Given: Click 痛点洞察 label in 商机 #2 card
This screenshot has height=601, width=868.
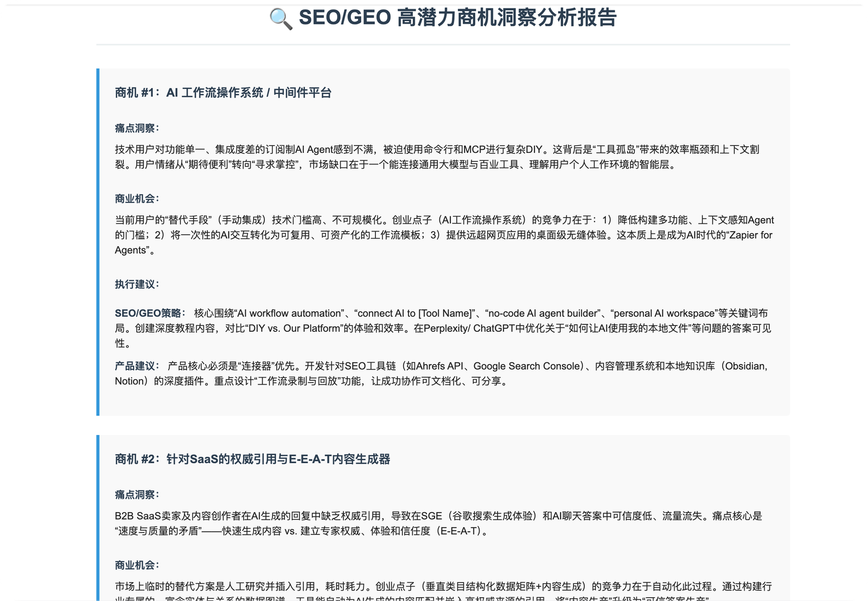Looking at the screenshot, I should point(137,495).
